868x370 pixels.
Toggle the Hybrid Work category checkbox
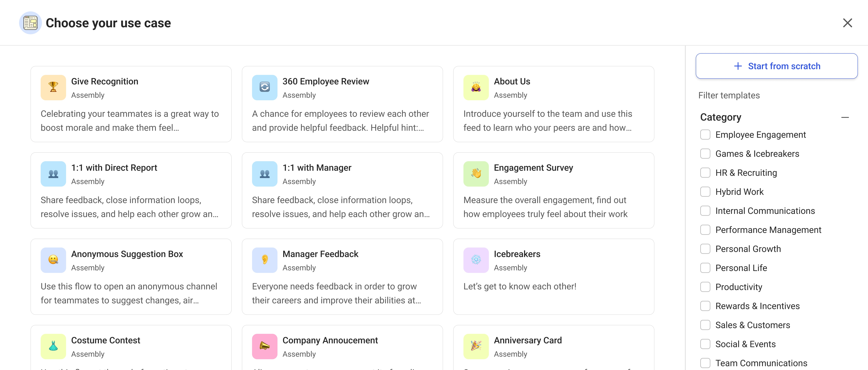(x=705, y=191)
